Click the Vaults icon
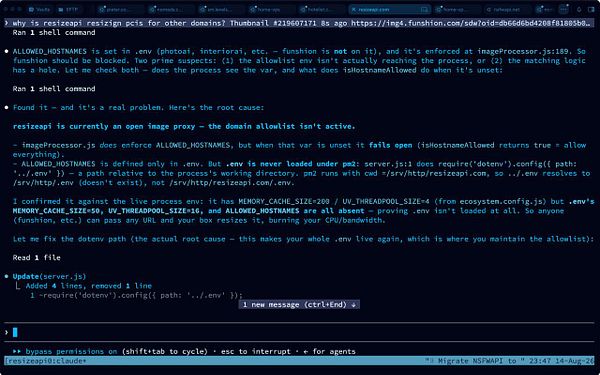This screenshot has width=600, height=375. pyautogui.click(x=31, y=10)
